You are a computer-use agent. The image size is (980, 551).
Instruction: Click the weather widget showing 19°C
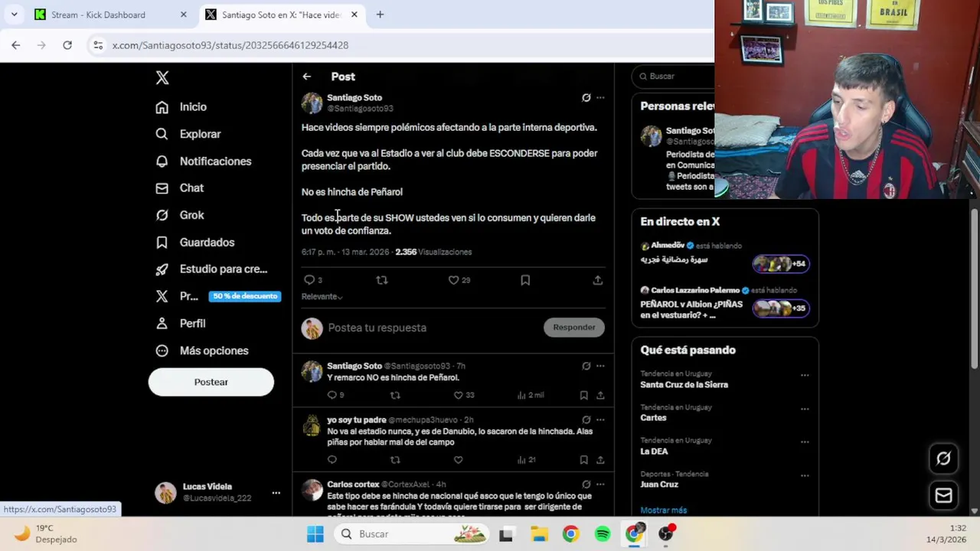click(x=46, y=533)
